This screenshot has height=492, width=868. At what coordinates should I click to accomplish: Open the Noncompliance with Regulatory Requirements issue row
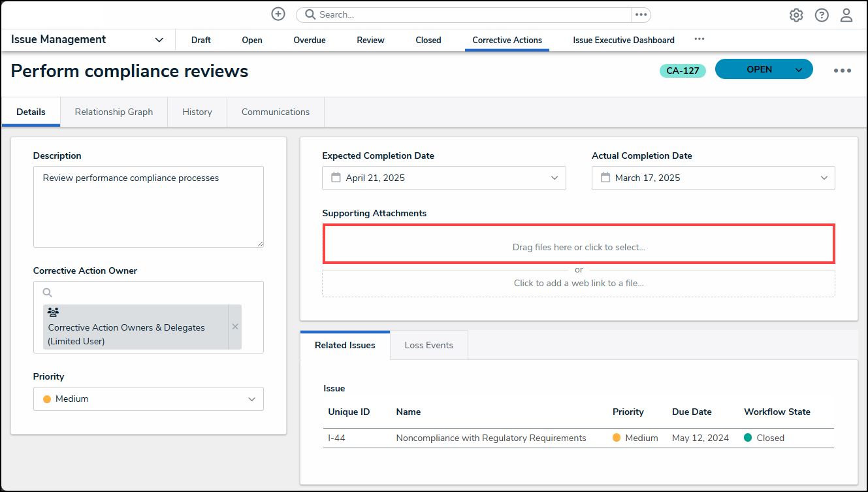click(x=490, y=438)
